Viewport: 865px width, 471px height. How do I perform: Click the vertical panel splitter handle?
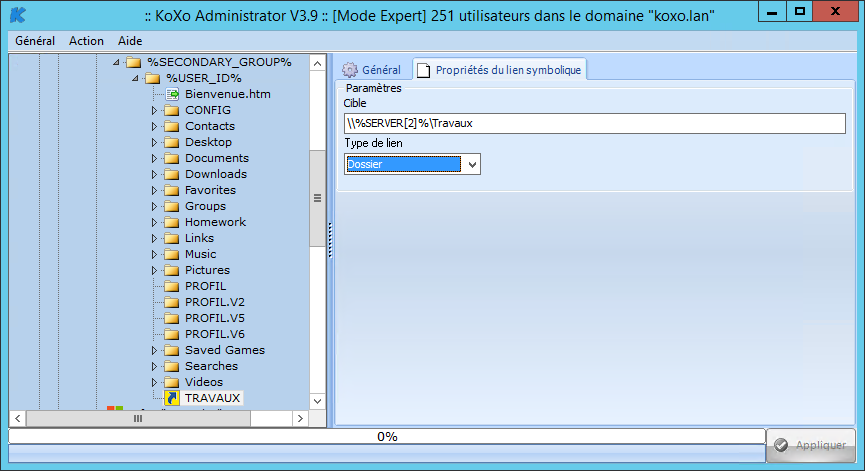click(330, 240)
